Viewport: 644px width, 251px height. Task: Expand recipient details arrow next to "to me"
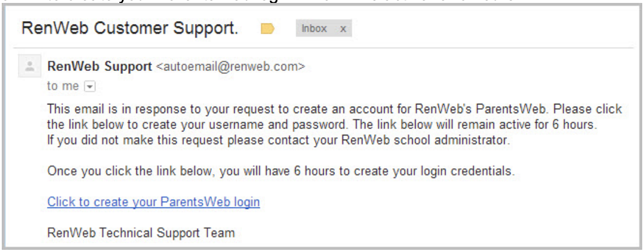[x=90, y=87]
